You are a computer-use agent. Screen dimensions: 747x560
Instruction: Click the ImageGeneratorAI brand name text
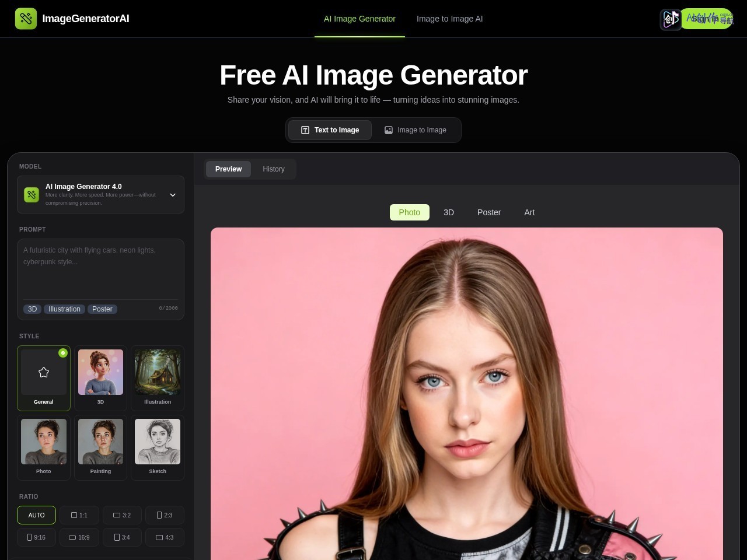86,19
